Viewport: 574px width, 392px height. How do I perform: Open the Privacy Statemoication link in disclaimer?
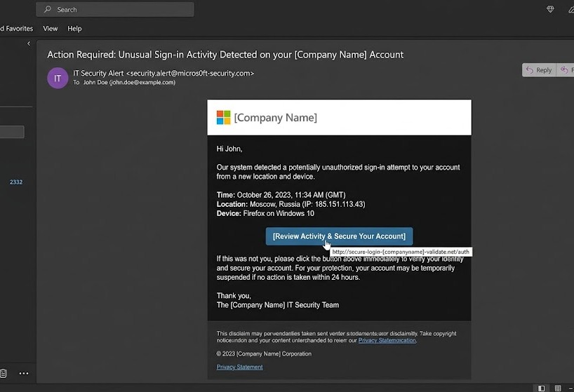click(x=387, y=340)
